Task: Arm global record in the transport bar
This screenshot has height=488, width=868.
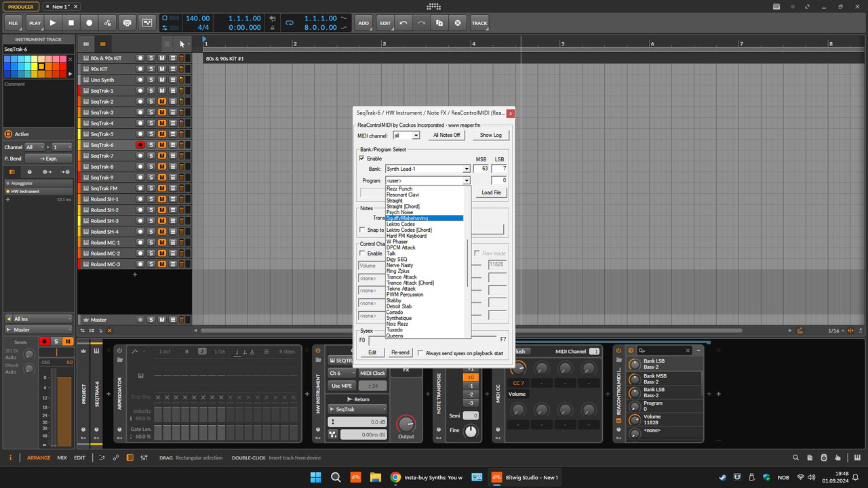Action: (x=89, y=23)
